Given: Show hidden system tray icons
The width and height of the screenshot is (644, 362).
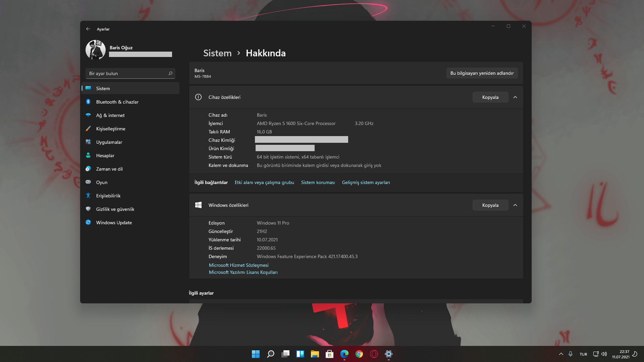Looking at the screenshot, I should point(561,354).
